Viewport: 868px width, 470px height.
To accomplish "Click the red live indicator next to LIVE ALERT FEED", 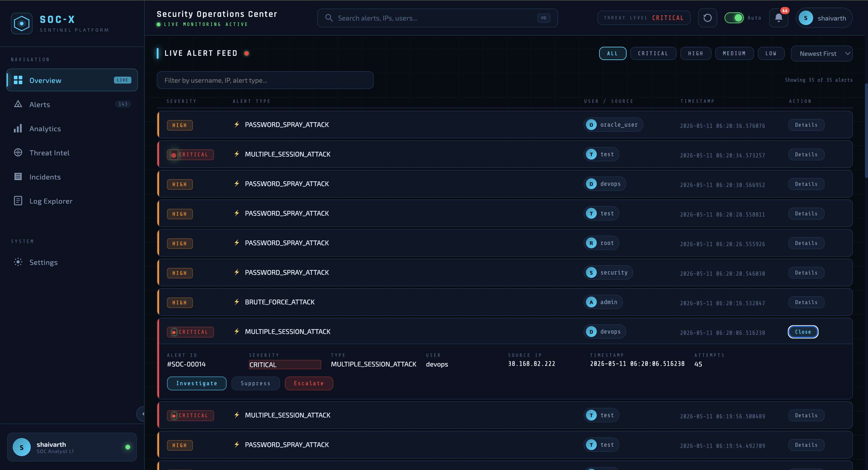I will (247, 53).
